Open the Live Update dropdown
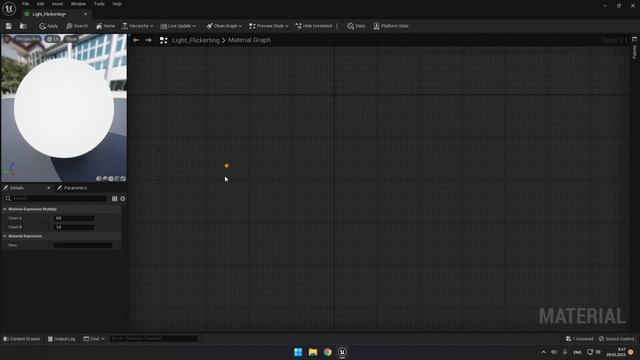Image resolution: width=640 pixels, height=360 pixels. 178,26
